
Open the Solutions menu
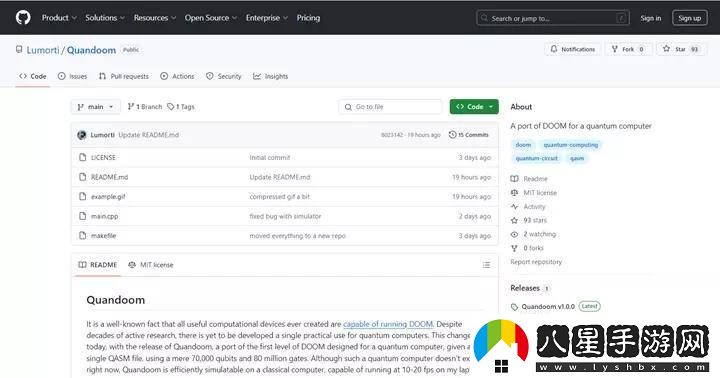click(105, 18)
